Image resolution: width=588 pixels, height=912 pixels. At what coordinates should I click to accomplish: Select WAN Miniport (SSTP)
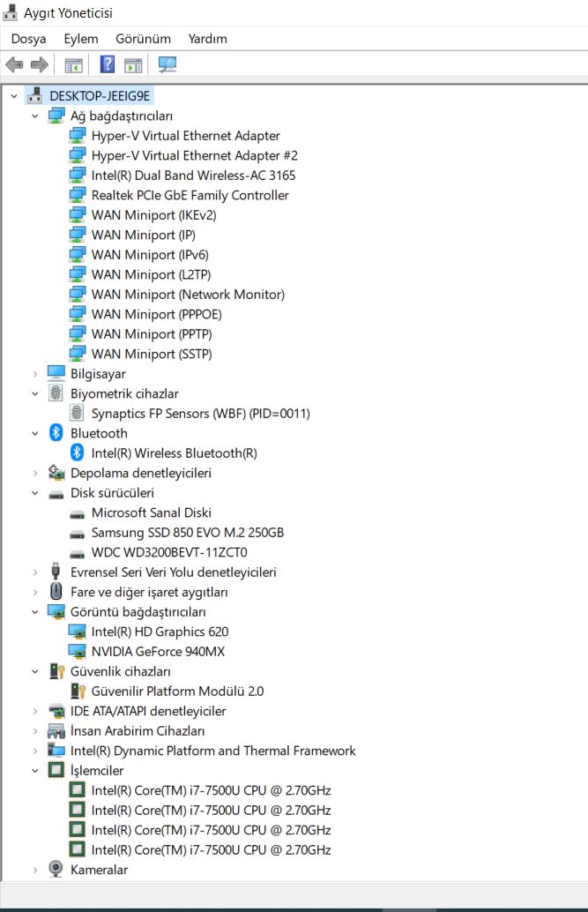coord(152,354)
